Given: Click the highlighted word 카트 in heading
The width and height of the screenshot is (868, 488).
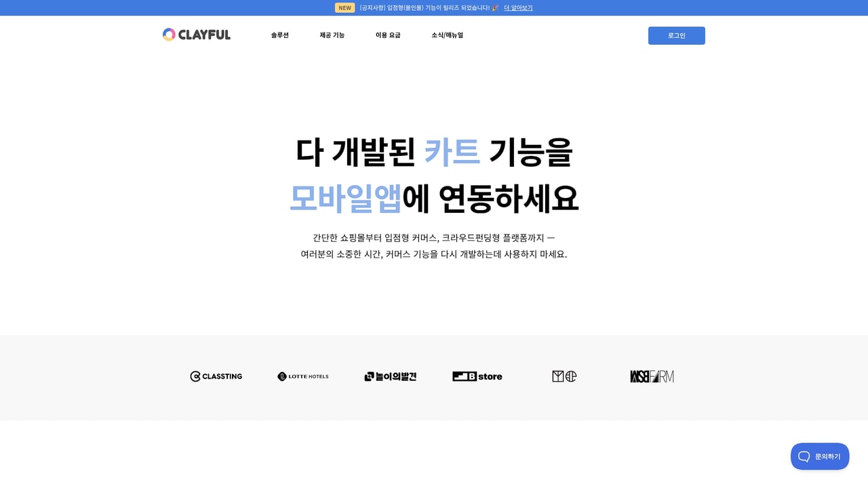Looking at the screenshot, I should point(451,153).
